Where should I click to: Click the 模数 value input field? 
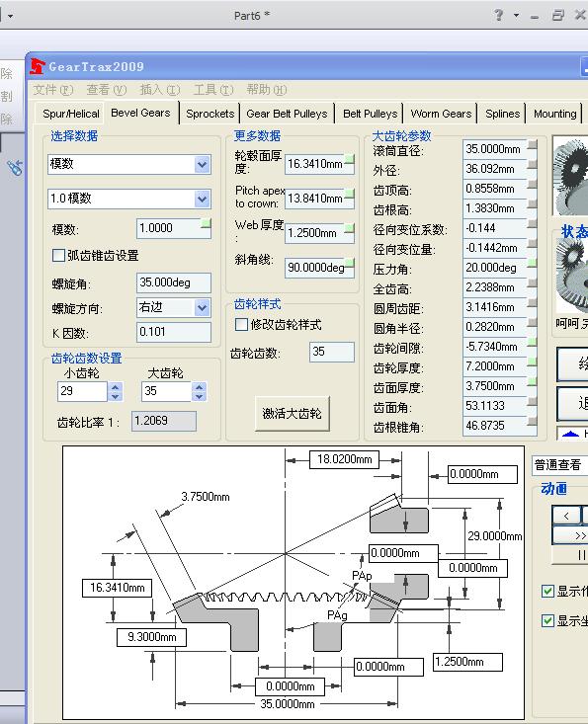tap(174, 228)
